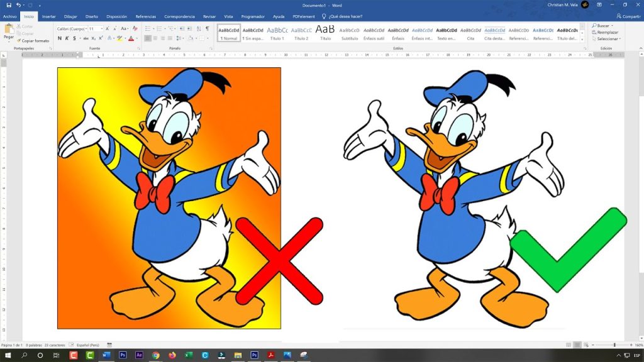The width and height of the screenshot is (644, 362).
Task: Open the font size dropdown
Action: pos(103,28)
